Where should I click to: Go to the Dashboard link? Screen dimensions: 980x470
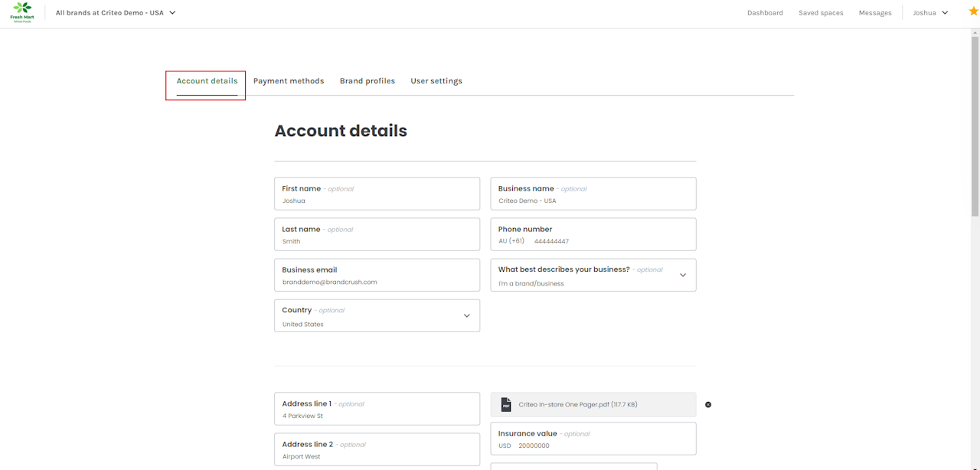coord(765,13)
